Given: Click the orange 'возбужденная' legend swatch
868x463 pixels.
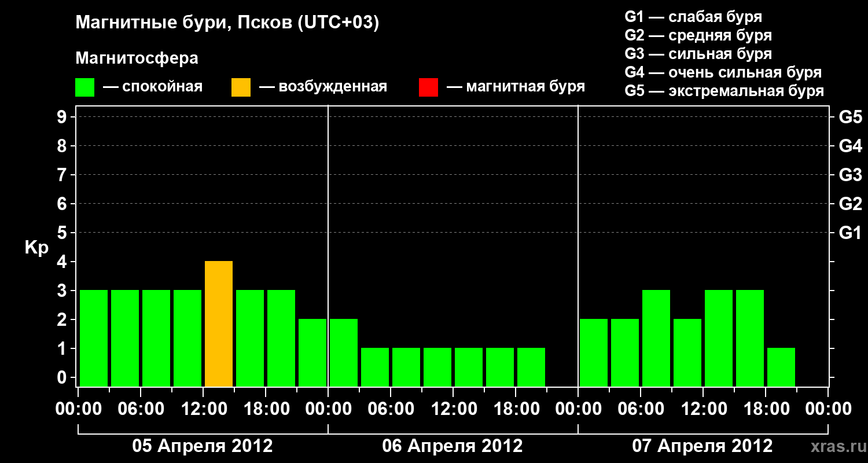Looking at the screenshot, I should coord(241,87).
